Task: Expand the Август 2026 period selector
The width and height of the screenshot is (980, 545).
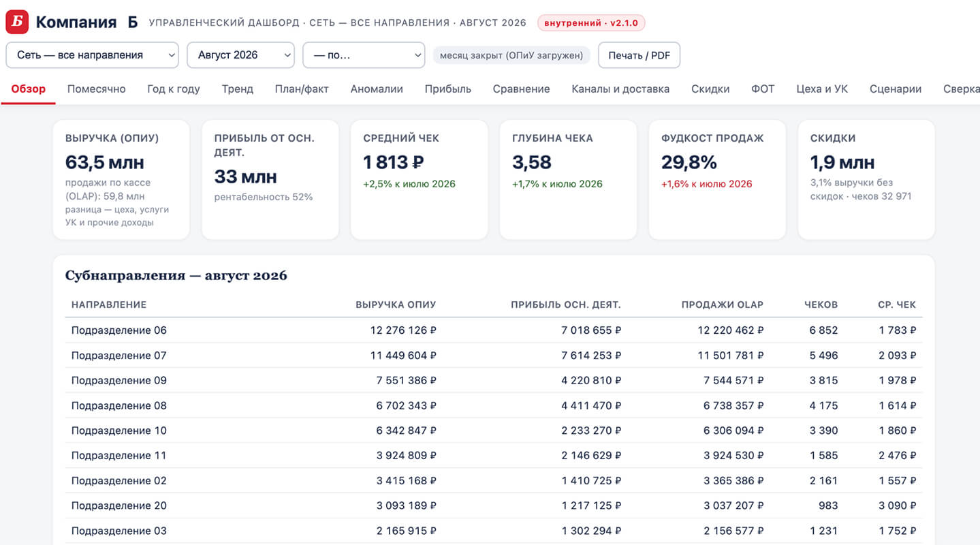Action: coord(240,55)
